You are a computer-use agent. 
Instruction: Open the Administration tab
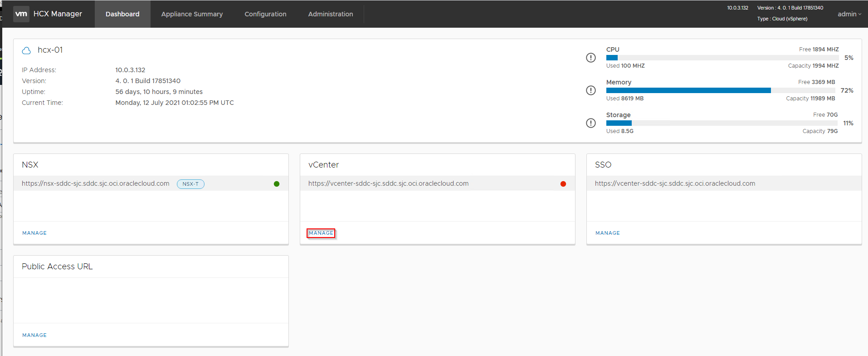point(331,14)
